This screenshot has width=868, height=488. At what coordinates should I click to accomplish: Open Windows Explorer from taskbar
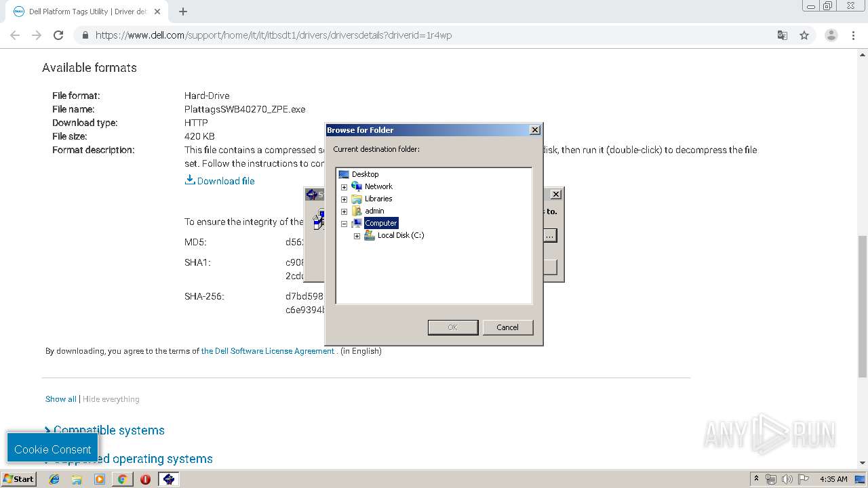tap(77, 479)
